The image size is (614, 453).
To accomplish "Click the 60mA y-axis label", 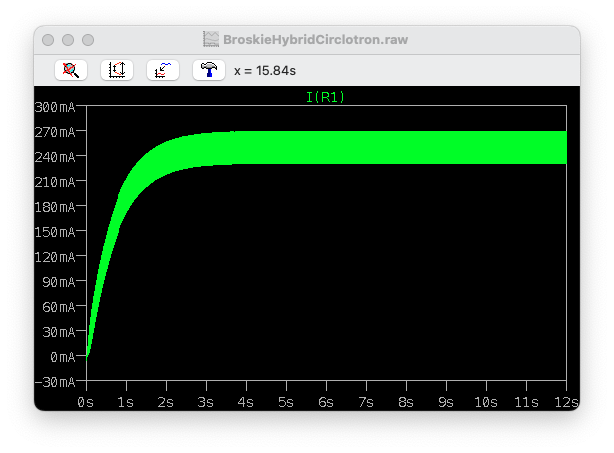I will (59, 307).
